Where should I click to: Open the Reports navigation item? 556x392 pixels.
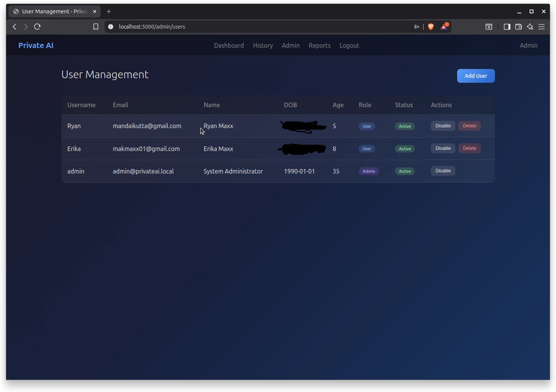[319, 45]
